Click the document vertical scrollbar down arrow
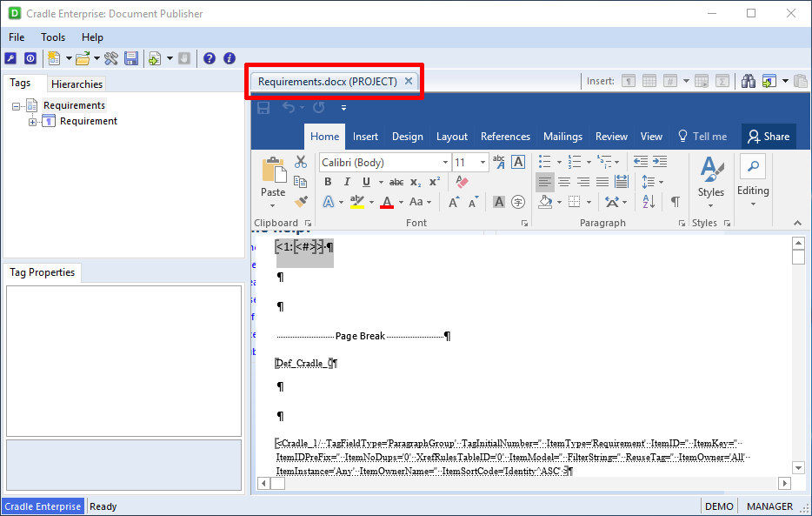Viewport: 812px width, 516px height. 798,468
